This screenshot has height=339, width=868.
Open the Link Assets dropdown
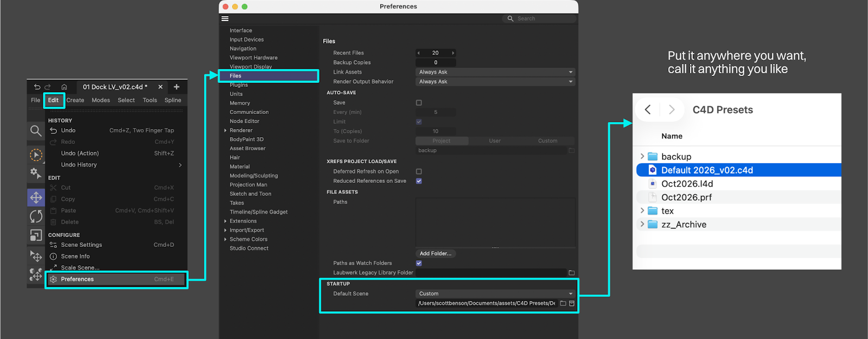tap(495, 72)
